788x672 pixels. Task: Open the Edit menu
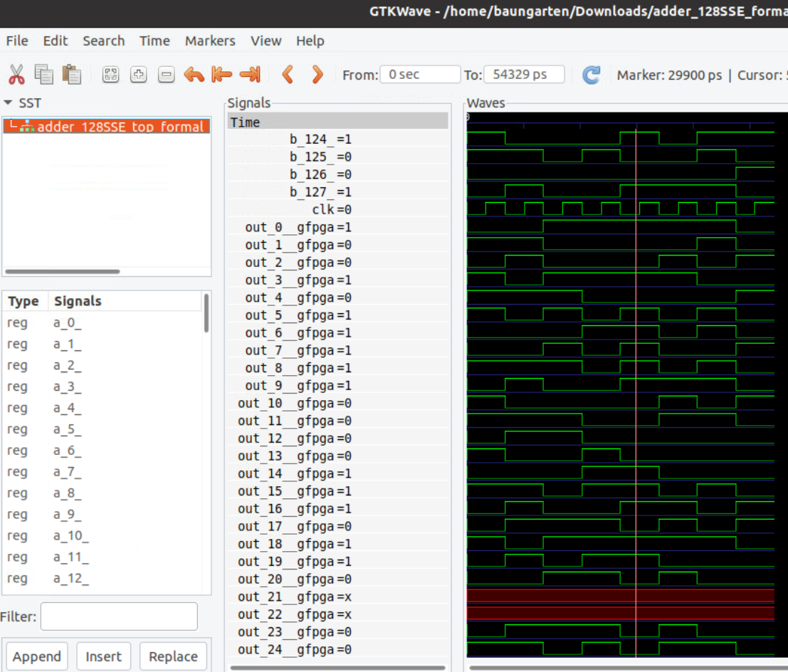tap(56, 41)
